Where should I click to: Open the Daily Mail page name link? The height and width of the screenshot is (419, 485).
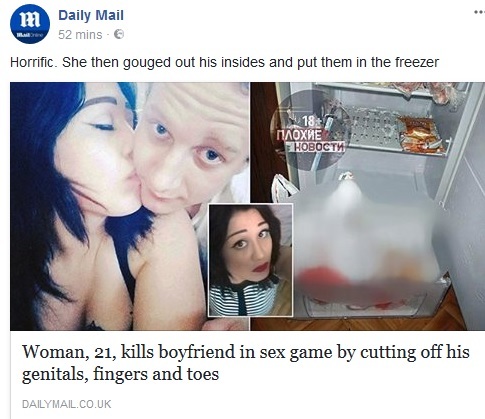tap(91, 16)
